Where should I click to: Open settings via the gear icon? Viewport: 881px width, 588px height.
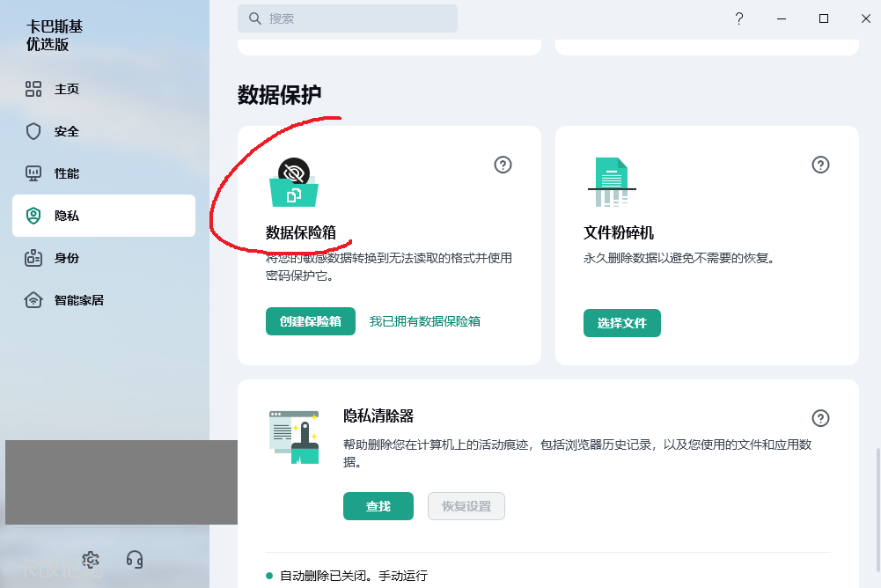point(91,560)
